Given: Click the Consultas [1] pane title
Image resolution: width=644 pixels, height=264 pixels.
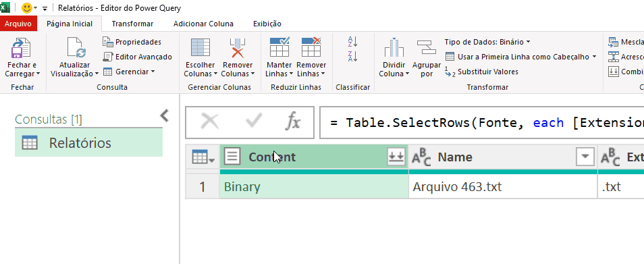Looking at the screenshot, I should point(49,120).
